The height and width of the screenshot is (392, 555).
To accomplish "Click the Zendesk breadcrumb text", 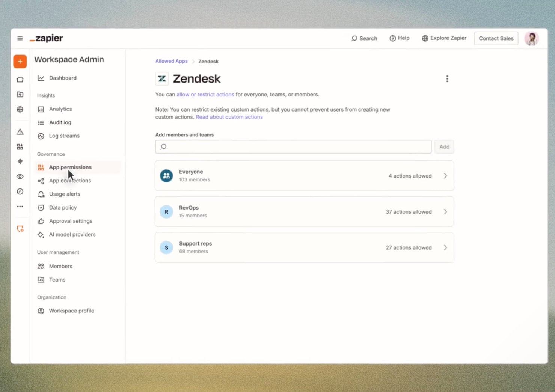I will pos(208,61).
